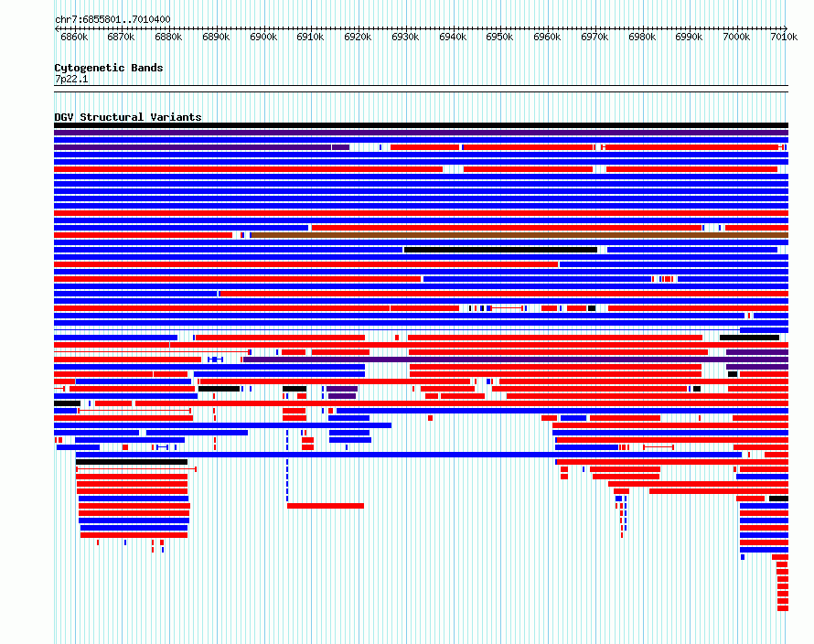Click the brown structural variant bar
This screenshot has height=644, width=814.
point(519,235)
